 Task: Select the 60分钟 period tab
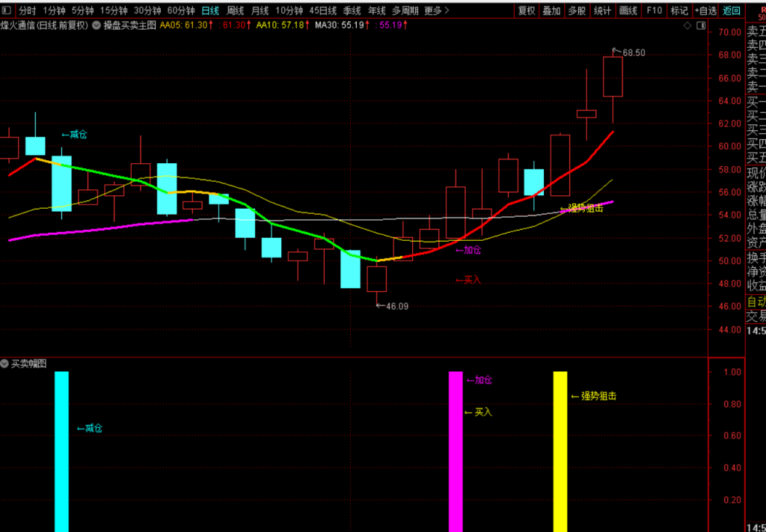pyautogui.click(x=181, y=10)
